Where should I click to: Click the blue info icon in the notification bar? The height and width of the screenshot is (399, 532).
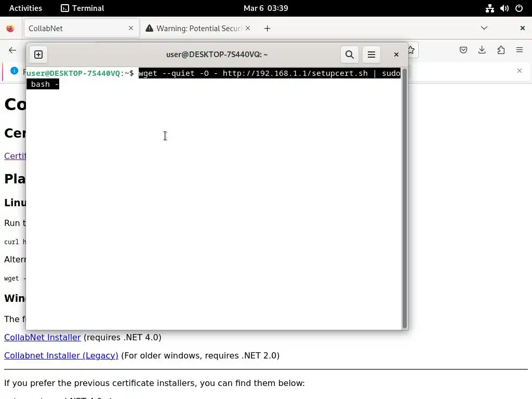point(14,71)
